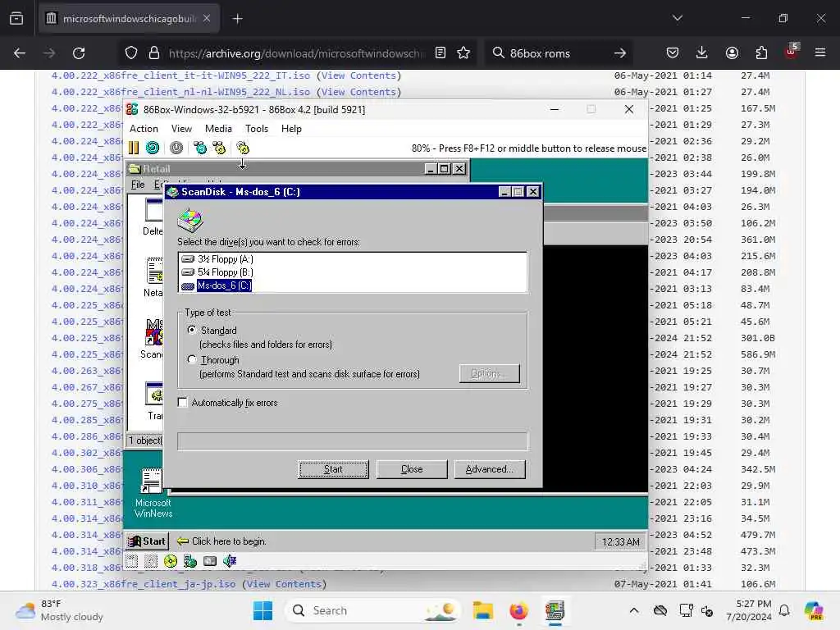The height and width of the screenshot is (630, 840).
Task: Click the ScanDisk Start button
Action: pyautogui.click(x=333, y=468)
